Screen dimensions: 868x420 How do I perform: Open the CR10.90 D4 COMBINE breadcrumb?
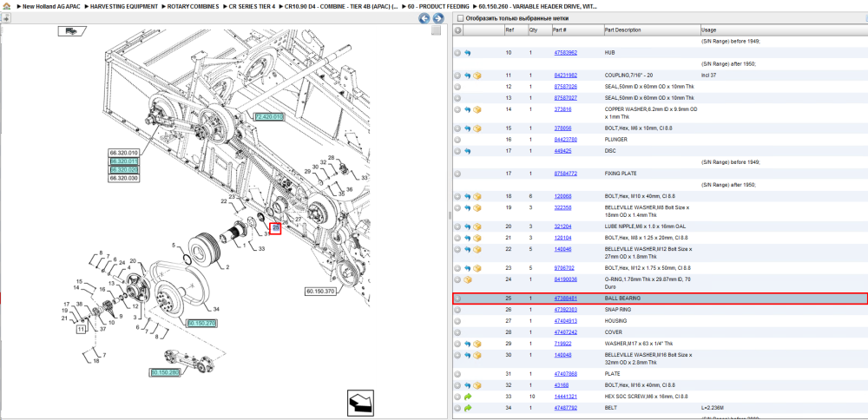click(x=341, y=6)
